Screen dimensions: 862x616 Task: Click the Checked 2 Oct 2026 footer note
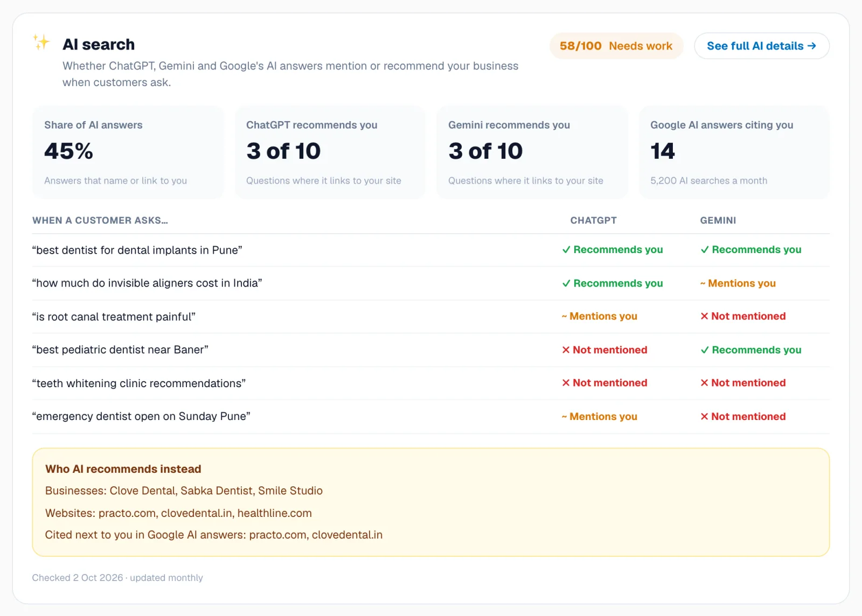click(x=117, y=578)
